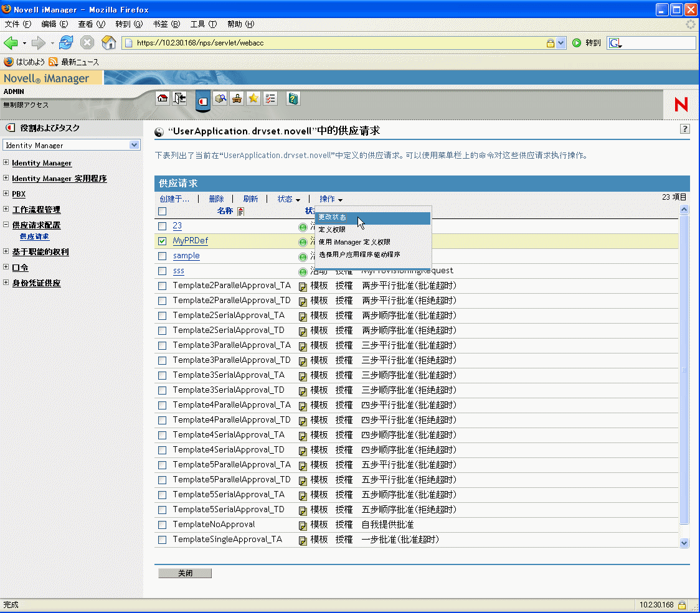Open the sss provisioning request link
The height and width of the screenshot is (613, 700).
pos(179,271)
